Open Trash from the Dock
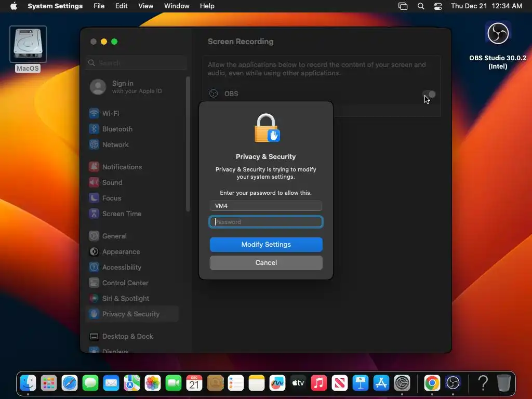 point(504,383)
